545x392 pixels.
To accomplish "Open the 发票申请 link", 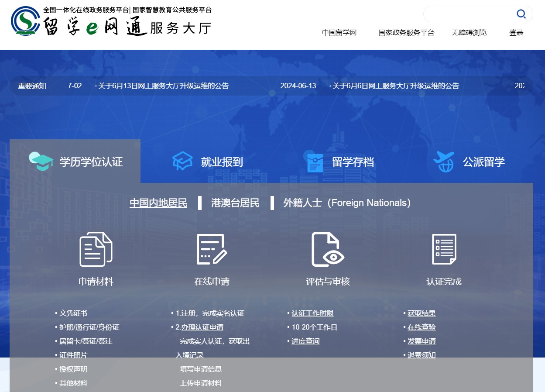I will pyautogui.click(x=422, y=341).
